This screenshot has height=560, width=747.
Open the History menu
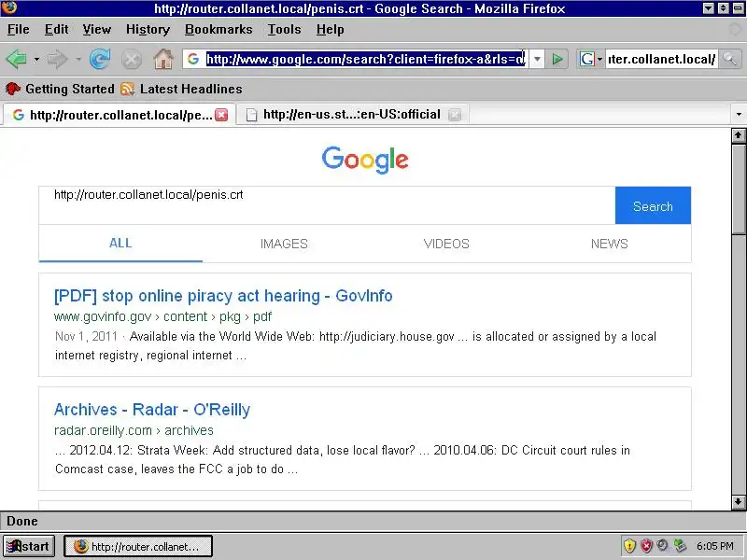pos(148,30)
